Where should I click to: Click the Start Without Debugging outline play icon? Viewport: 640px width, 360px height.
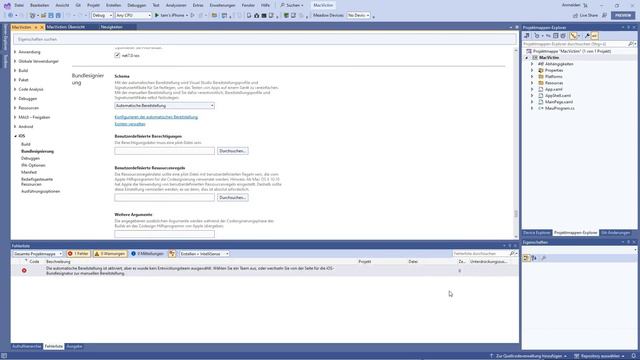193,16
